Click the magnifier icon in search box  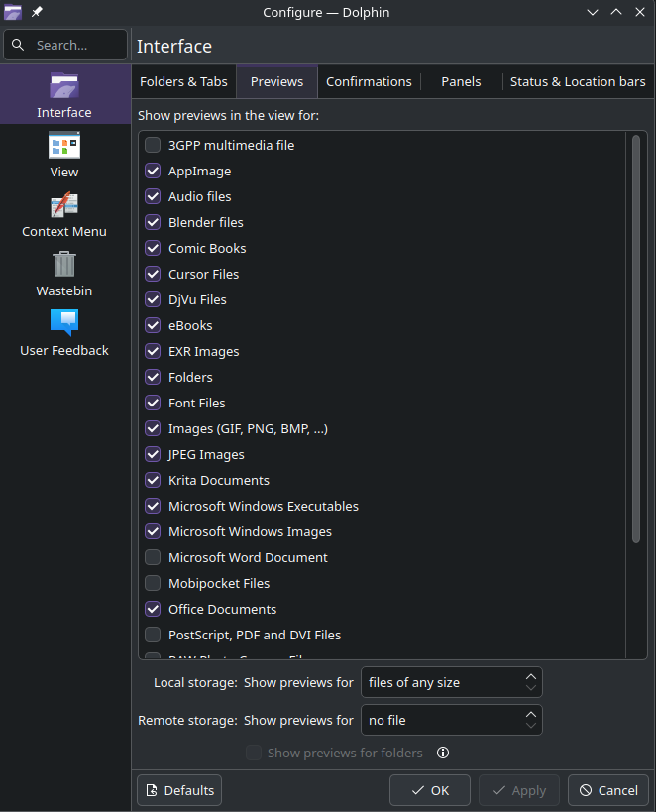coord(18,45)
